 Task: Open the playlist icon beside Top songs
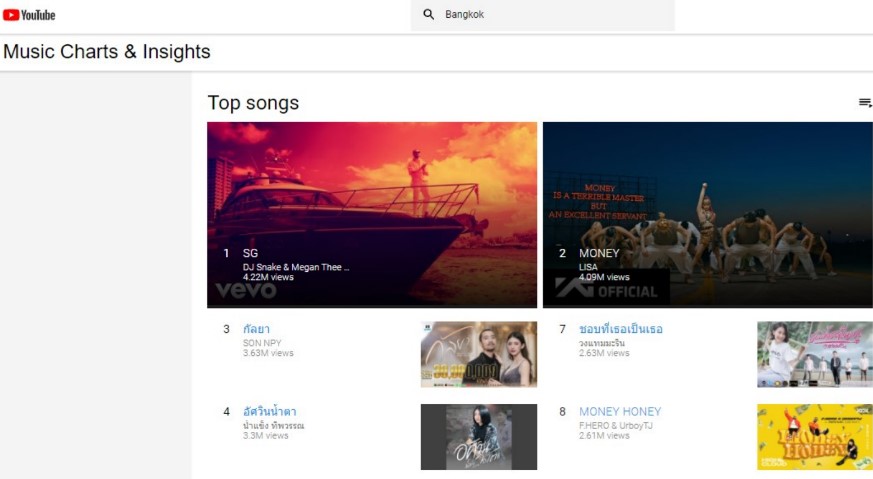click(x=865, y=103)
